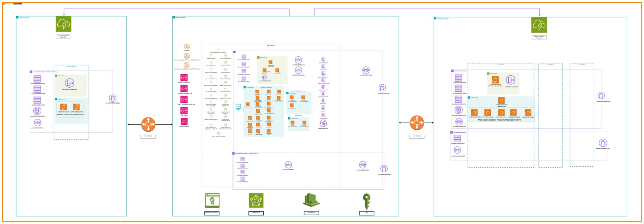Click the blue desktop client icon
The width and height of the screenshot is (644, 224).
click(238, 107)
